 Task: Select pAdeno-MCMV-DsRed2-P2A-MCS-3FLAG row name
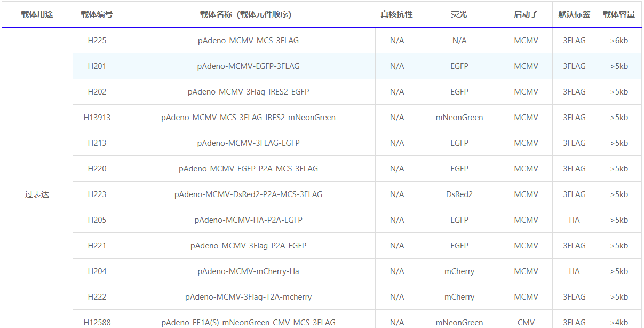pos(248,194)
